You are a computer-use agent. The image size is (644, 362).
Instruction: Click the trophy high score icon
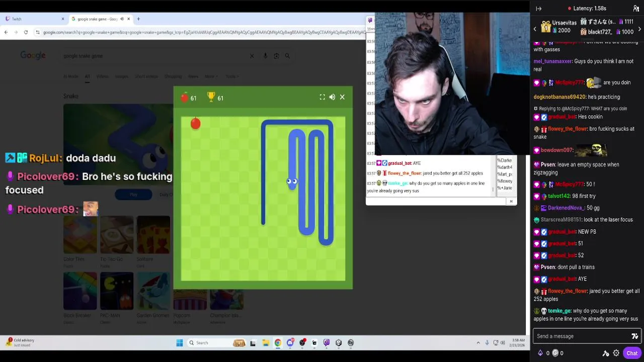[x=211, y=97]
